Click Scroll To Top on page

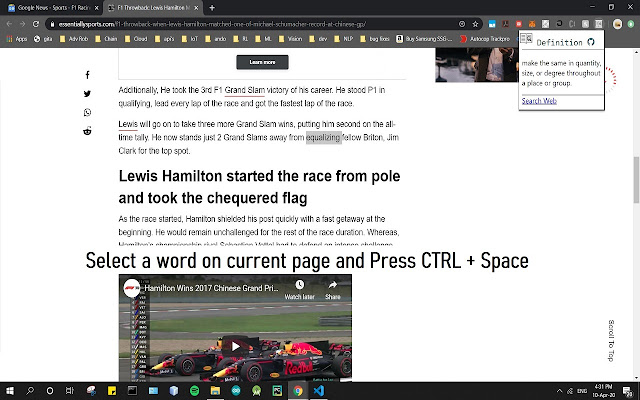point(611,340)
